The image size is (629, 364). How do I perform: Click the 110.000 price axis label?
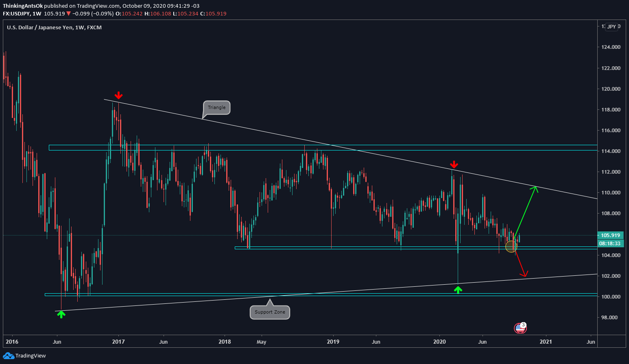(x=611, y=192)
